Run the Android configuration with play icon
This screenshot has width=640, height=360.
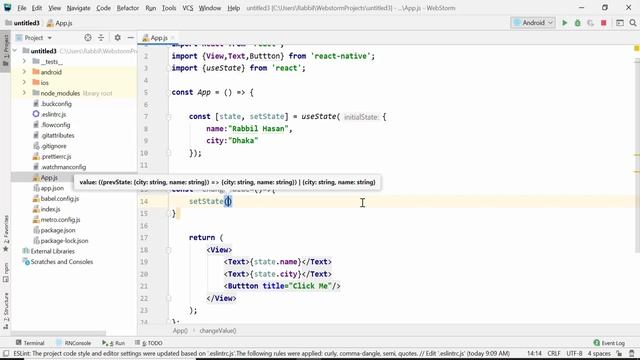(x=564, y=23)
